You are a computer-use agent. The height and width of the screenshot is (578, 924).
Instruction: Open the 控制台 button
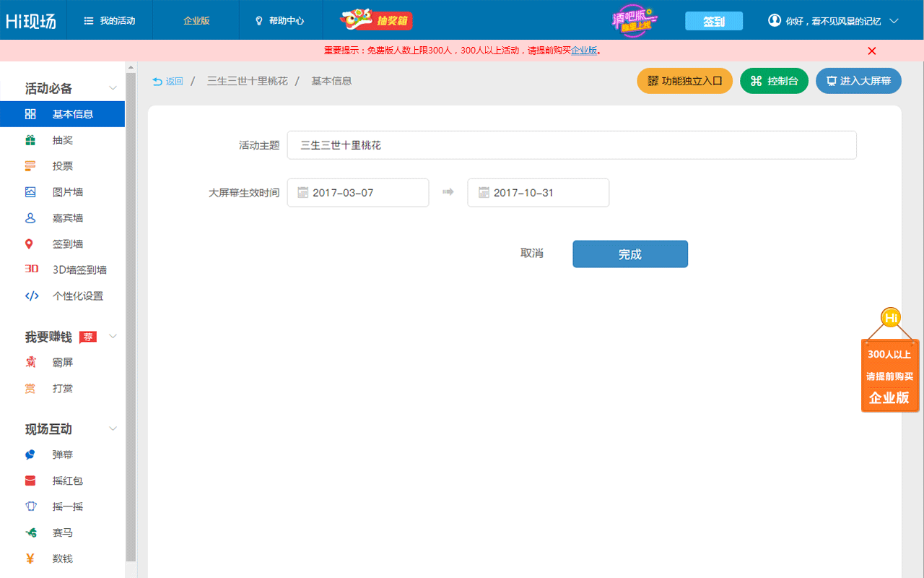[x=774, y=81]
